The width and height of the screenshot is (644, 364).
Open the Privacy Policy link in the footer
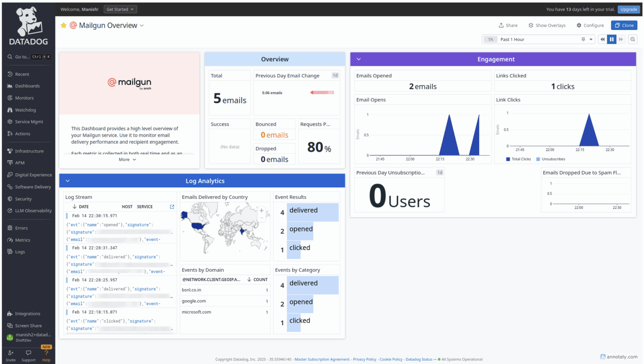click(364, 359)
